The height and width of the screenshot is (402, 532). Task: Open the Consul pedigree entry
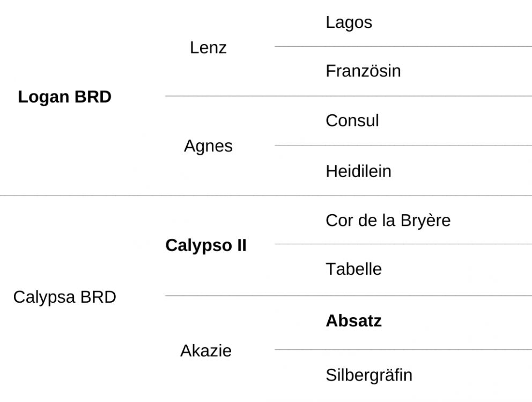(352, 121)
